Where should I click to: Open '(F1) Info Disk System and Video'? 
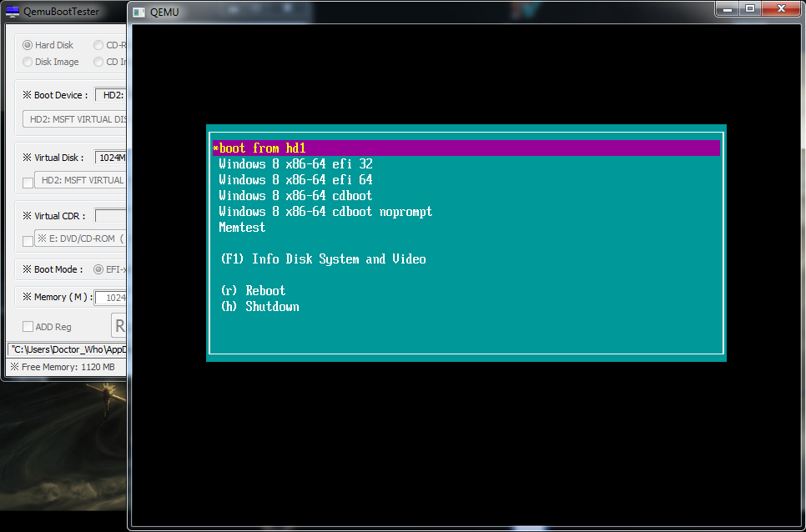point(324,258)
